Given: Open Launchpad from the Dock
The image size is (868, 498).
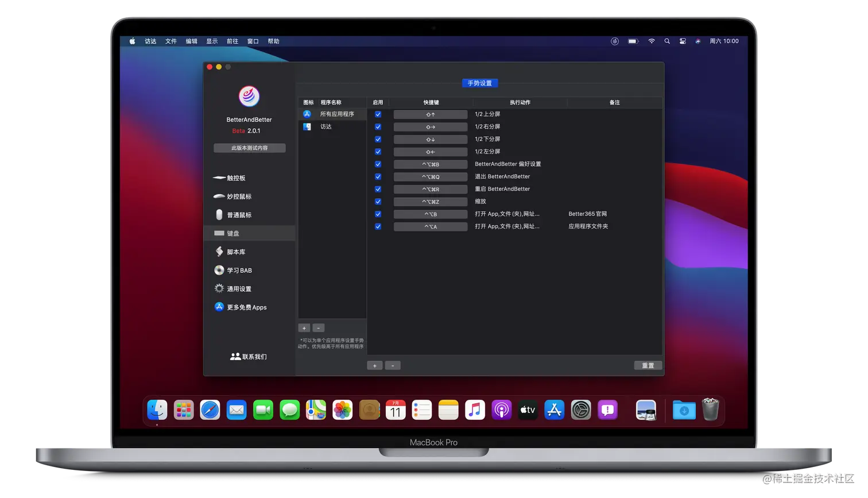Looking at the screenshot, I should tap(184, 410).
